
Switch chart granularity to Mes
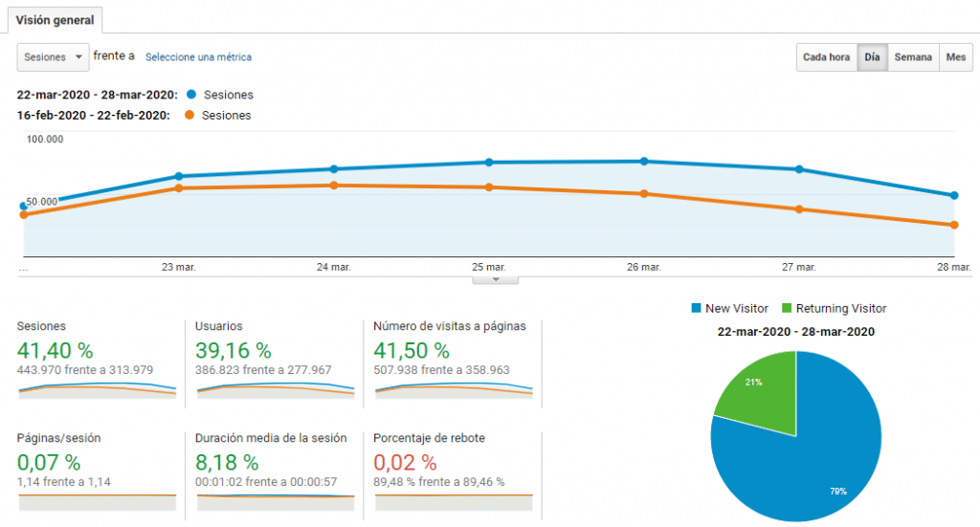click(x=956, y=56)
